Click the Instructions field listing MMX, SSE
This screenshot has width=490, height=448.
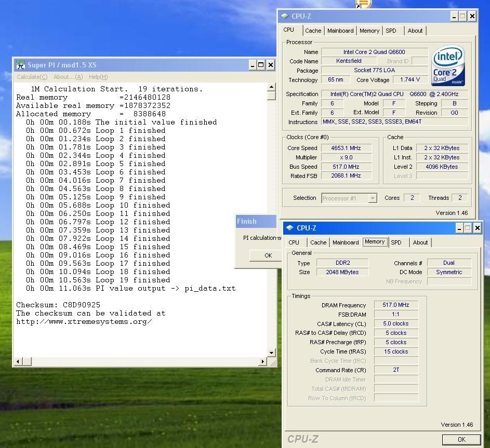pos(395,122)
